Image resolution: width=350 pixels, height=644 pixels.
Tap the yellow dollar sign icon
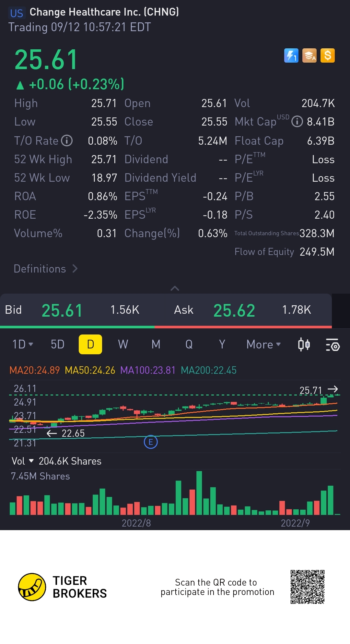pyautogui.click(x=328, y=55)
